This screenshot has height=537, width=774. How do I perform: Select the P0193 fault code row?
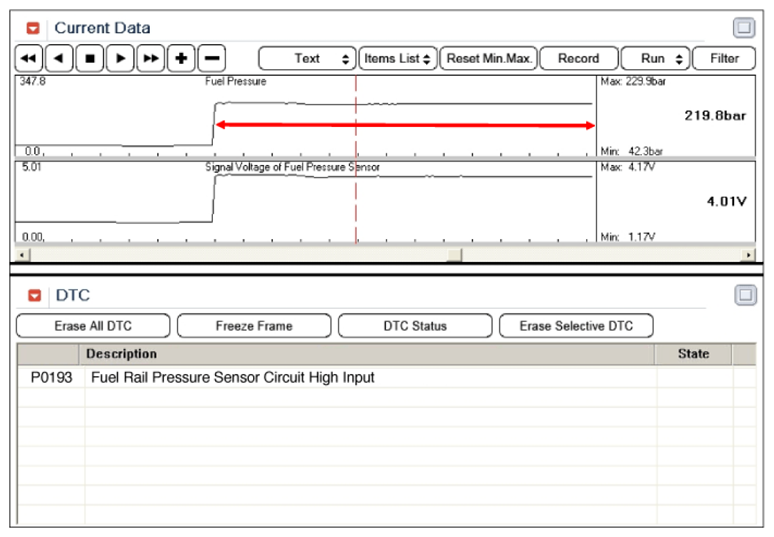(232, 378)
